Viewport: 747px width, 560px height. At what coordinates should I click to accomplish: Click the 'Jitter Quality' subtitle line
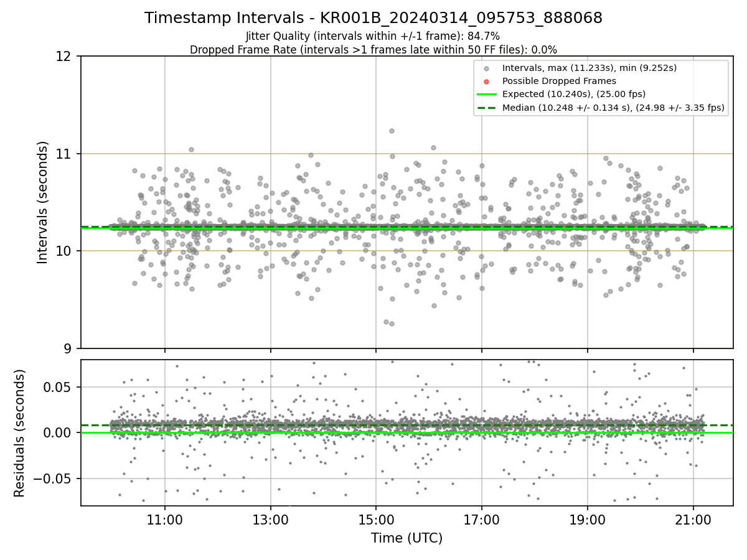(373, 37)
